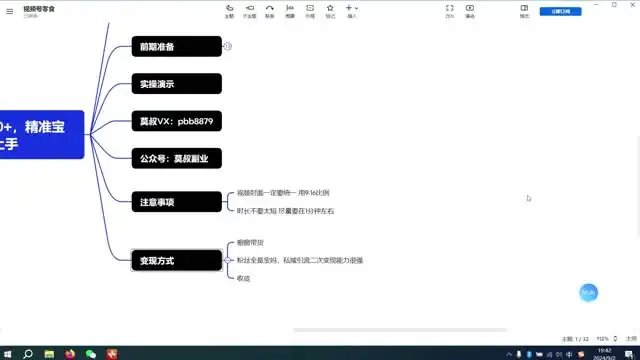
Task: Open the Windows notification center
Action: (629, 354)
